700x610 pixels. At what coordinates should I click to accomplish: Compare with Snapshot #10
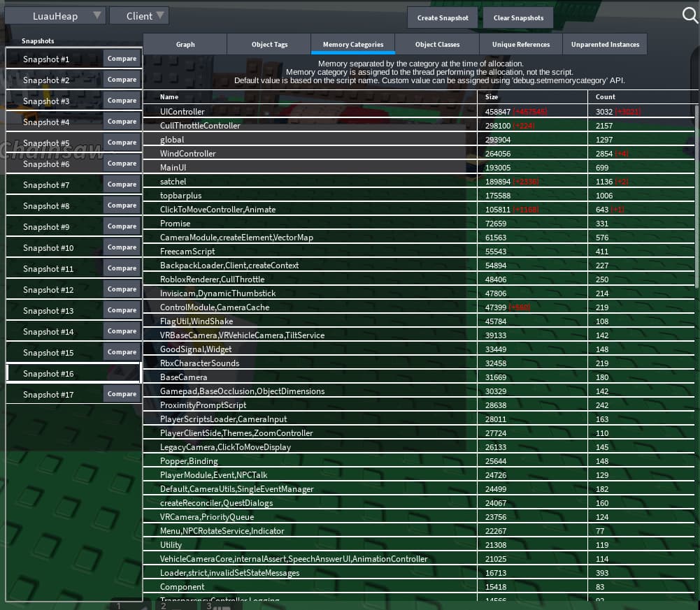[x=122, y=247]
